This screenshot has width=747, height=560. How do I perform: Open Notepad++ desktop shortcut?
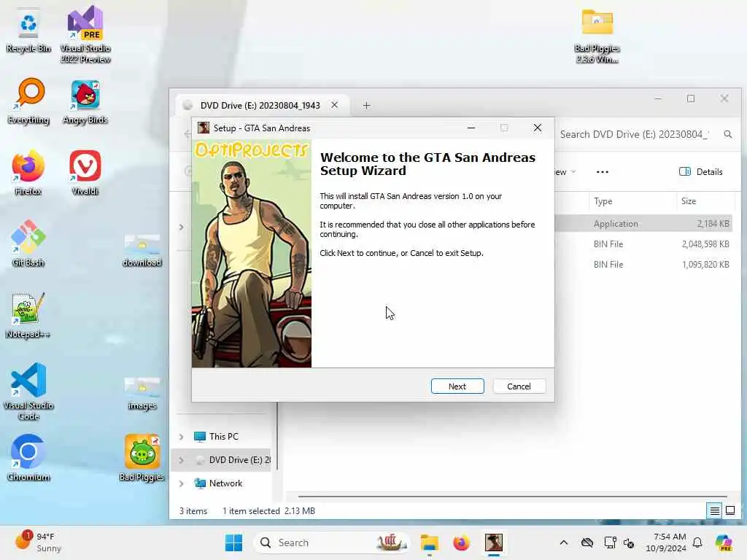tap(28, 315)
